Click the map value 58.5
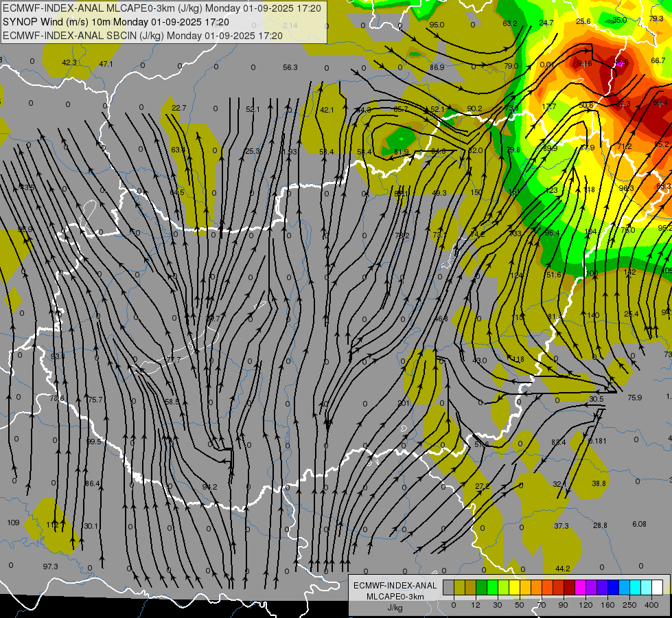Image resolution: width=672 pixels, height=618 pixels. point(172,402)
